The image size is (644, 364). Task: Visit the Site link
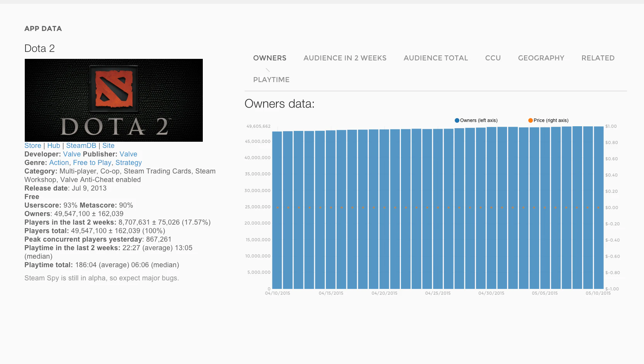point(108,146)
